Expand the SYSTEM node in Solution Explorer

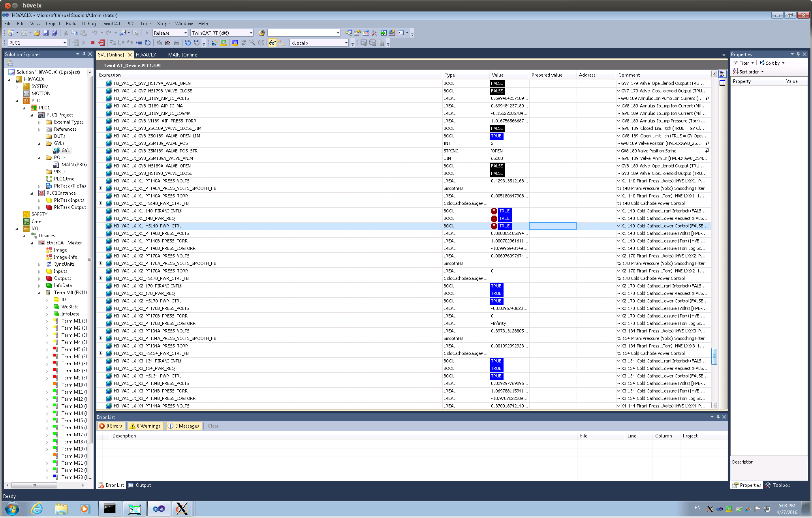17,86
